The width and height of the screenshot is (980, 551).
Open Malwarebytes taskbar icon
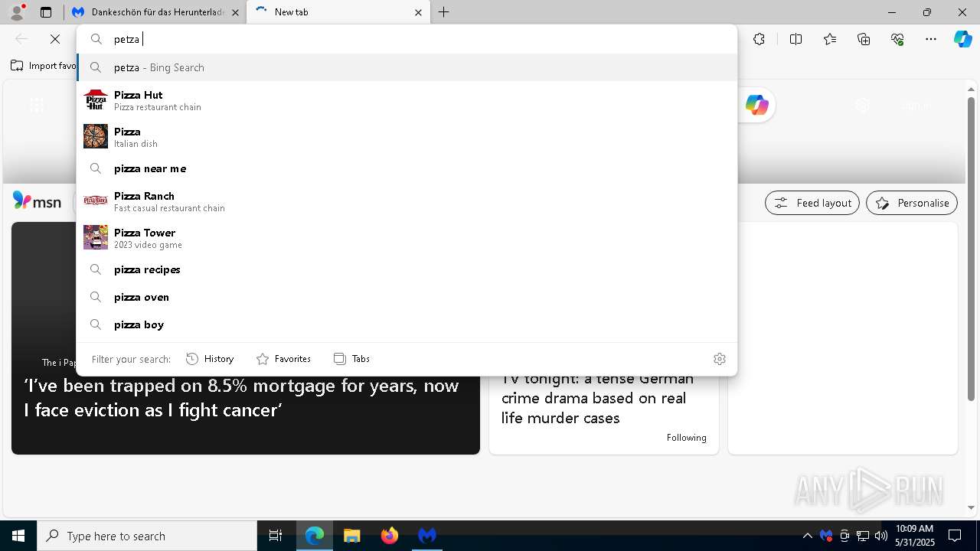click(x=427, y=536)
